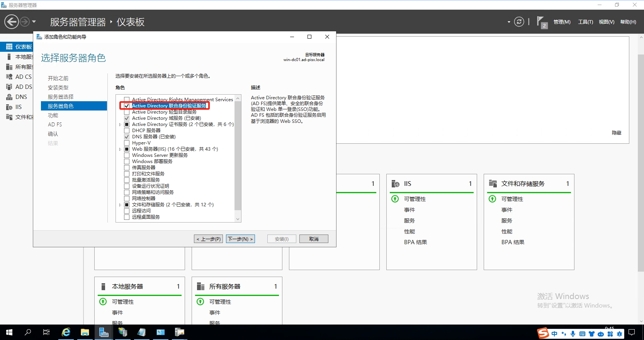Click the back navigation arrow

coord(12,22)
